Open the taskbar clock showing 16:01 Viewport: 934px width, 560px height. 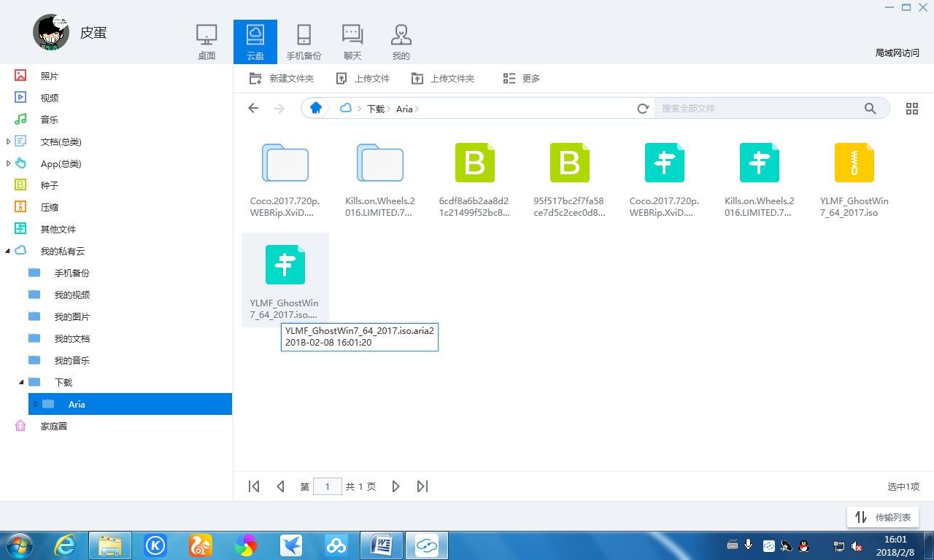coord(895,545)
